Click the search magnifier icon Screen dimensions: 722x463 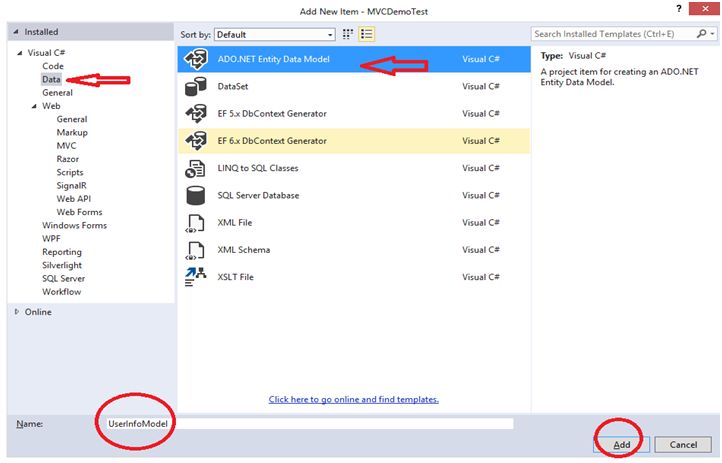click(x=701, y=34)
